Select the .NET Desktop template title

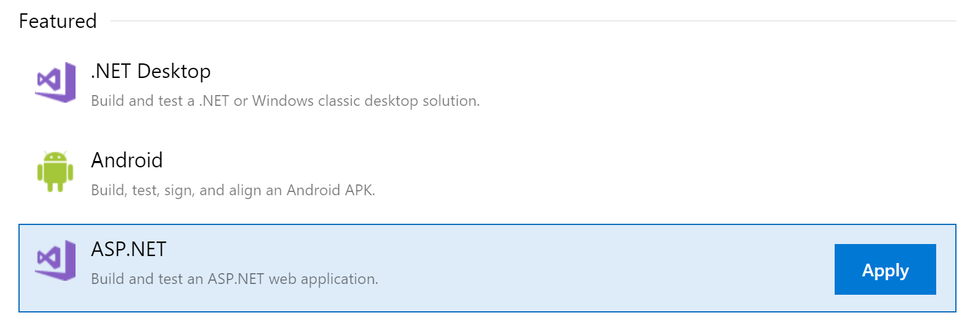coord(150,71)
